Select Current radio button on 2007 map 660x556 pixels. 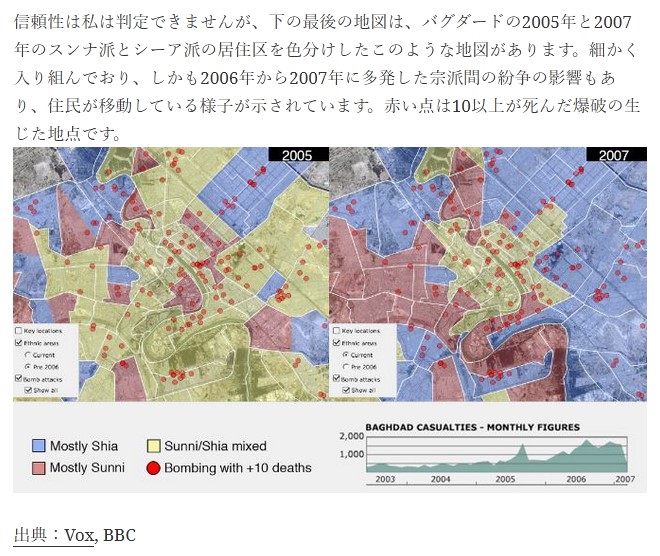pyautogui.click(x=346, y=354)
